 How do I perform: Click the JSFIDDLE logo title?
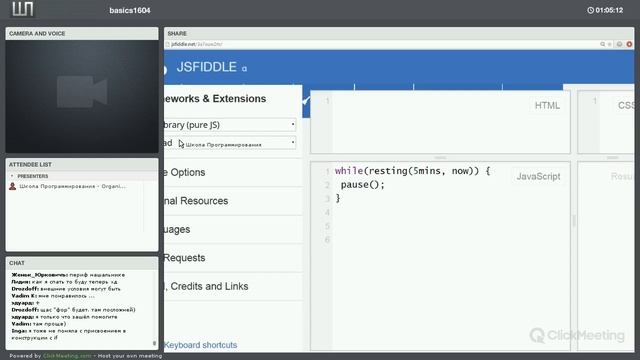click(207, 67)
